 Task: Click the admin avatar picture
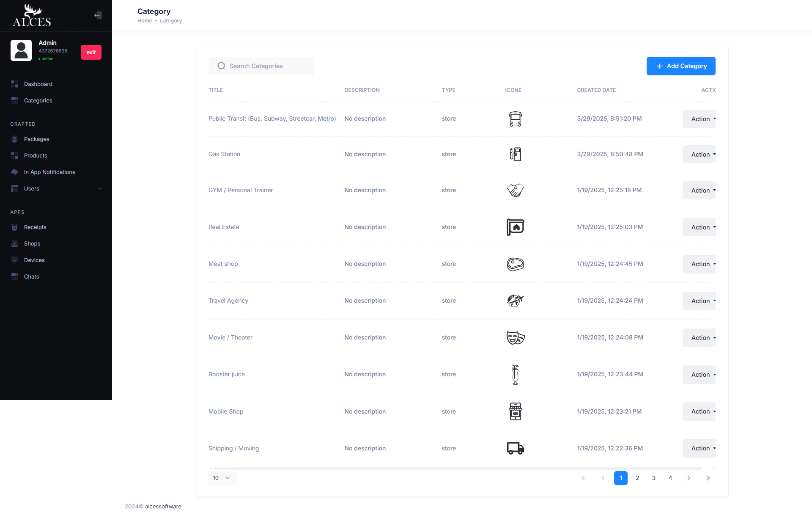[x=21, y=50]
